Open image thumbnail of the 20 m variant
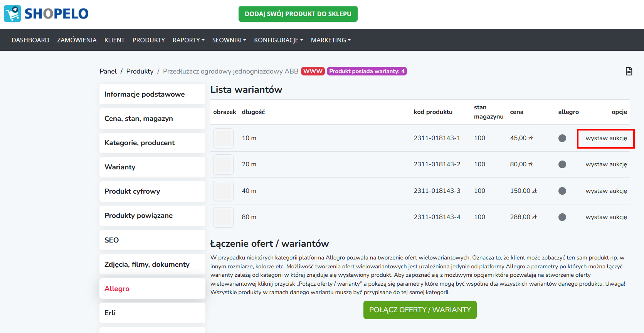The height and width of the screenshot is (333, 644). point(223,164)
